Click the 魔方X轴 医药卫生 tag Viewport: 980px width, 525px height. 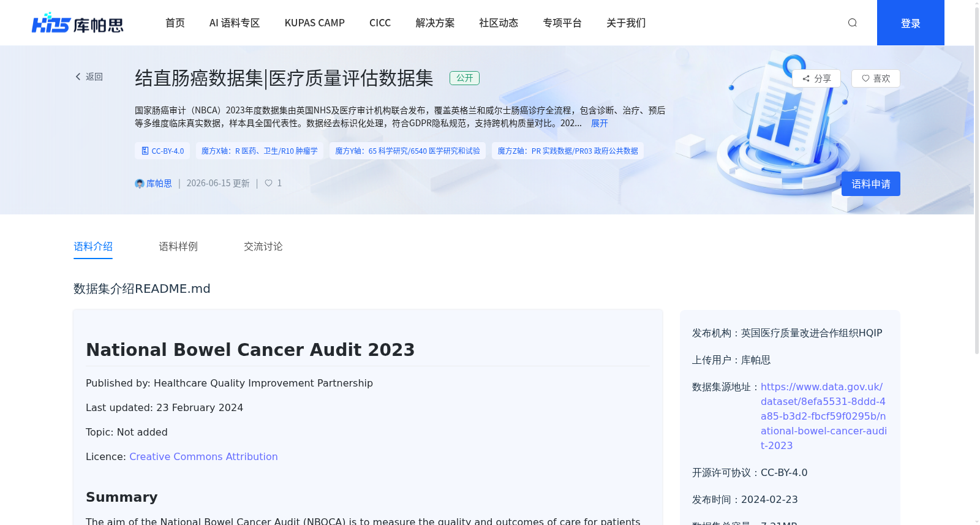point(260,151)
